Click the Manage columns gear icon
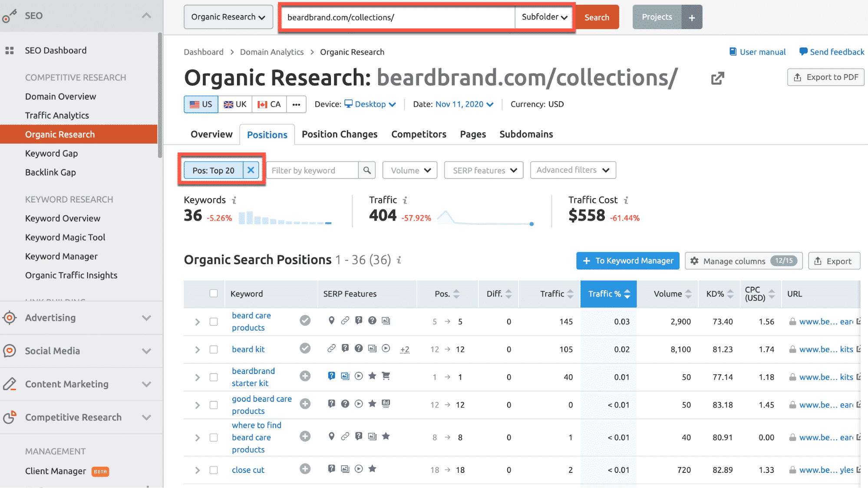This screenshot has height=488, width=868. pyautogui.click(x=694, y=261)
